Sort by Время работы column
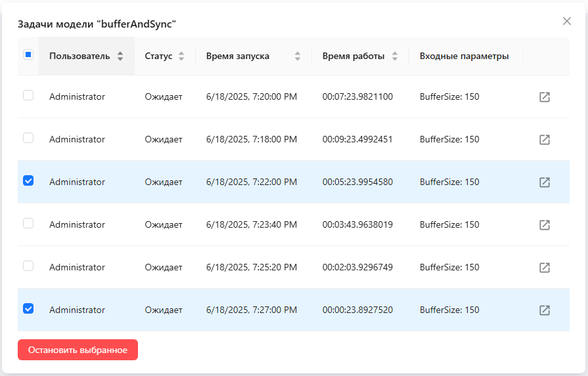The width and height of the screenshot is (588, 376). point(394,56)
